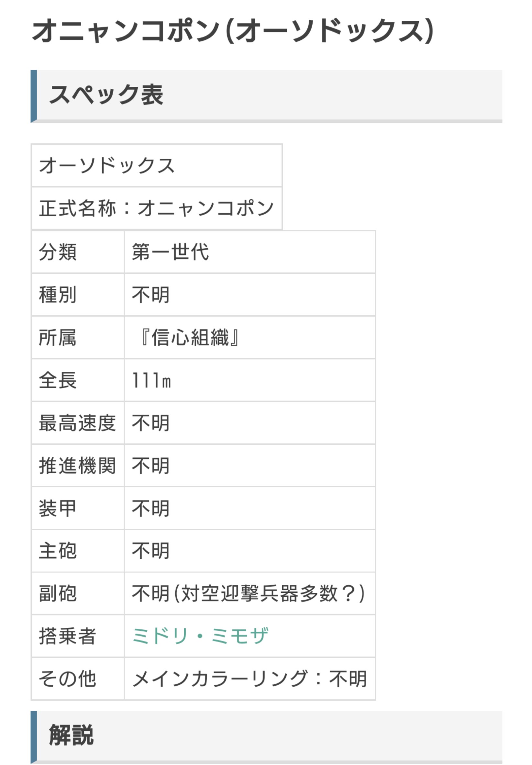Select the 『信心組織』 value cell
Viewport: 532px width, 765px height.
click(249, 338)
